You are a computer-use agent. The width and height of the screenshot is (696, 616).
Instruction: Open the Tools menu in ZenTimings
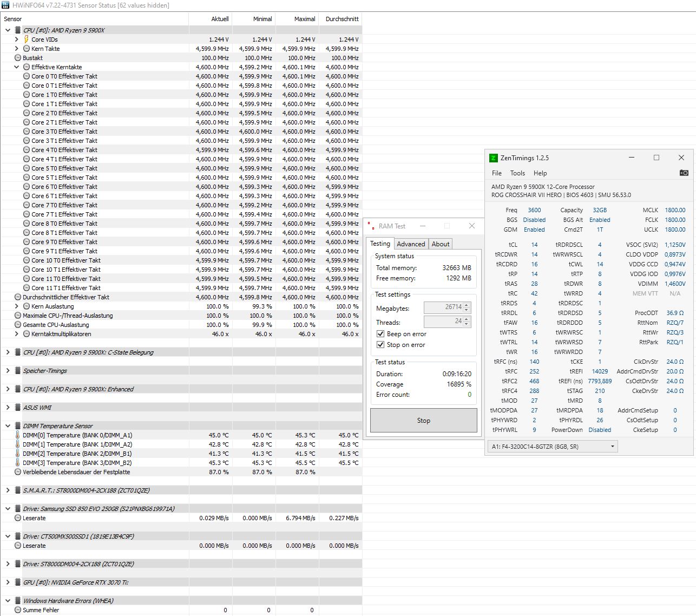[x=517, y=173]
